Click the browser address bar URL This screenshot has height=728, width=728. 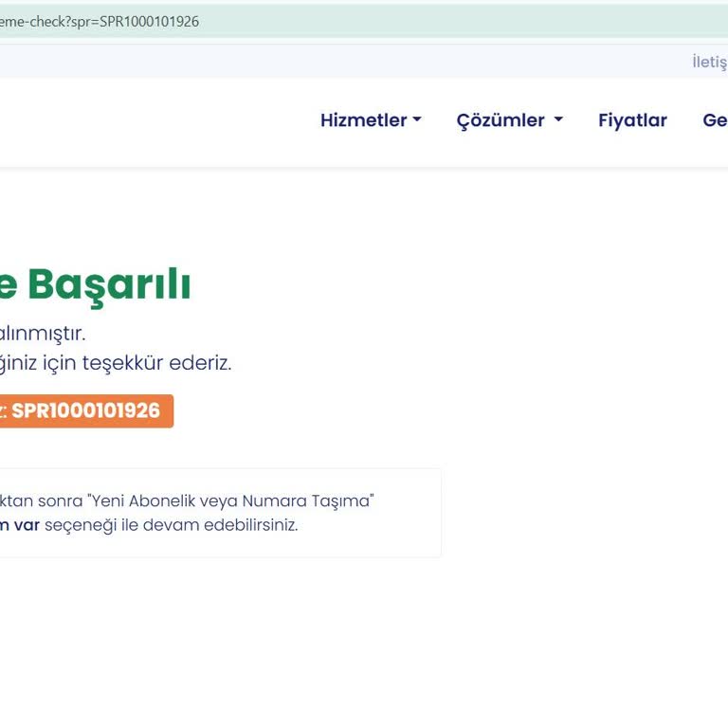[100, 22]
